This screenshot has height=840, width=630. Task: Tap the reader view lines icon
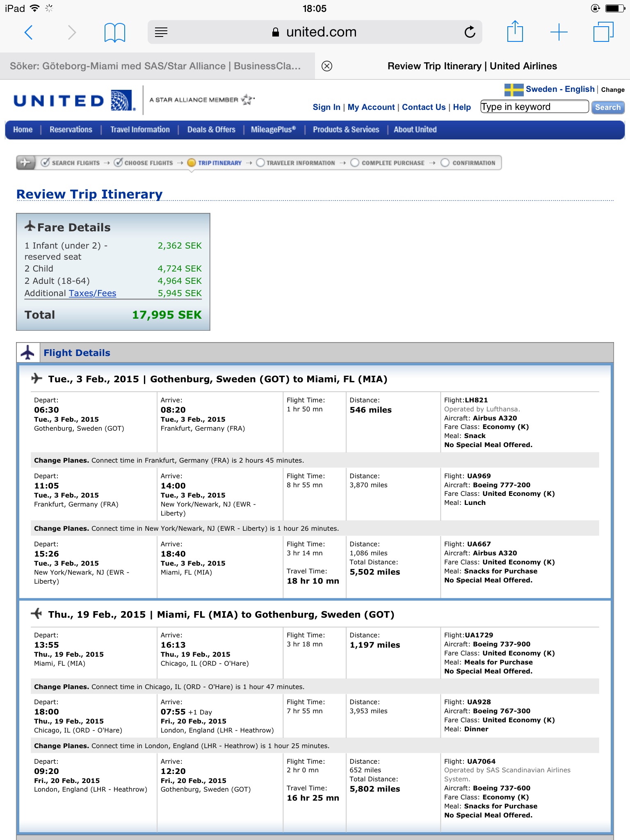(161, 32)
